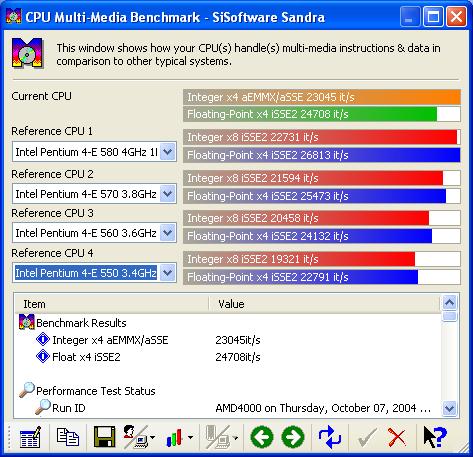Open the bar chart view icon
The width and height of the screenshot is (473, 457).
click(174, 438)
